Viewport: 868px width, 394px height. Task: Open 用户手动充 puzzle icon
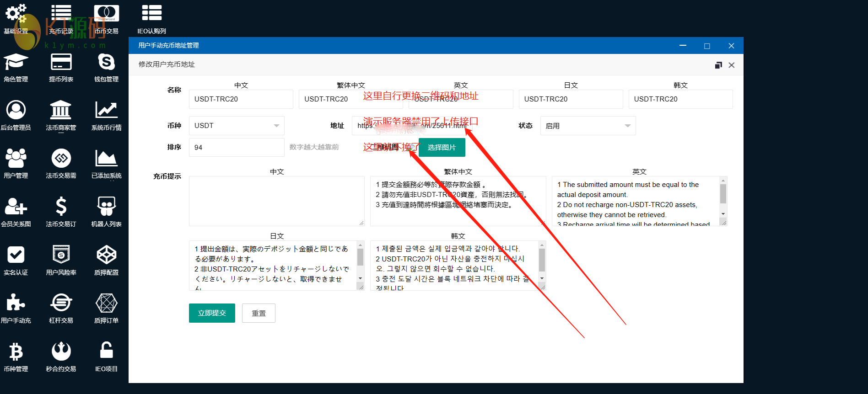[16, 303]
